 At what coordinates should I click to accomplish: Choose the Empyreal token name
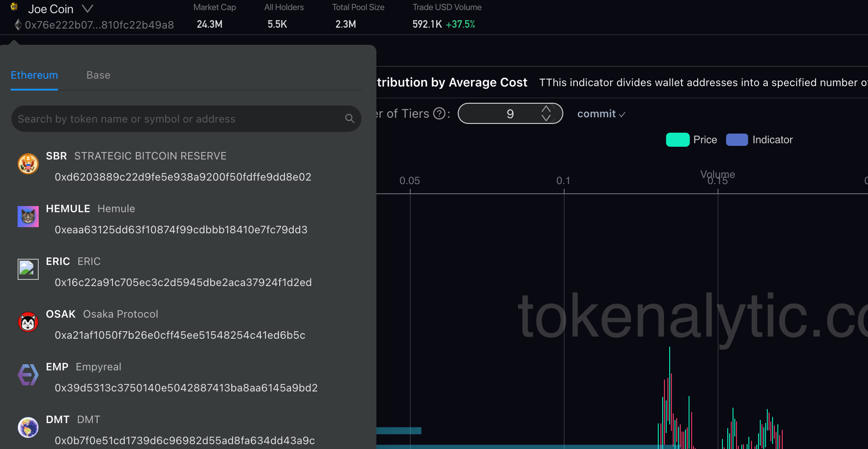coord(98,367)
